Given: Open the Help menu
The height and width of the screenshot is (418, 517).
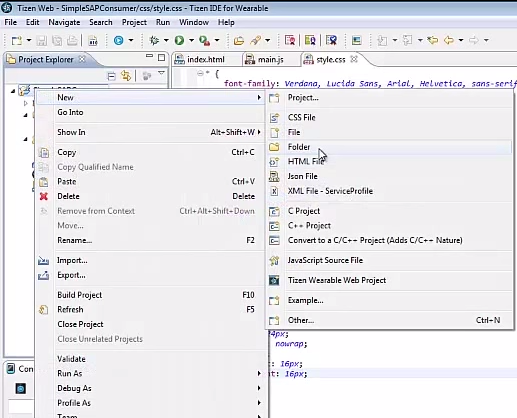Looking at the screenshot, I should 226,22.
